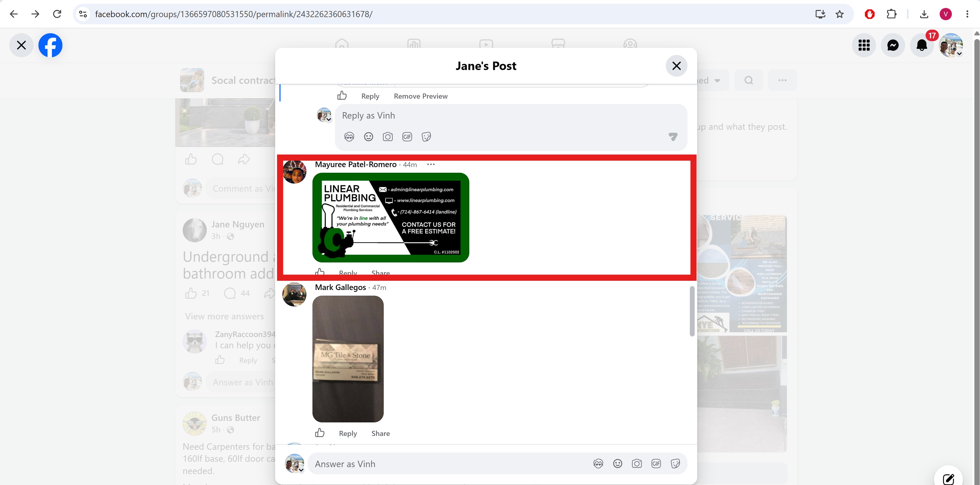Click the 47m timestamp on Mark's comment

click(379, 287)
